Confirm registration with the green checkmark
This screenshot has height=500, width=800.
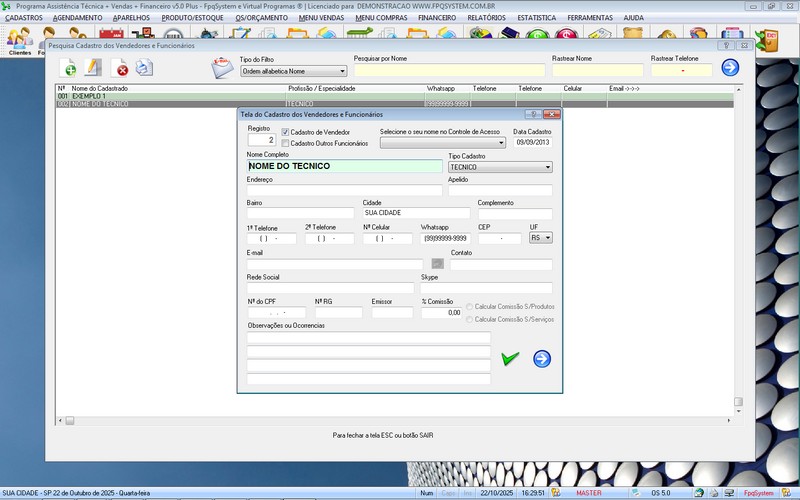tap(510, 358)
